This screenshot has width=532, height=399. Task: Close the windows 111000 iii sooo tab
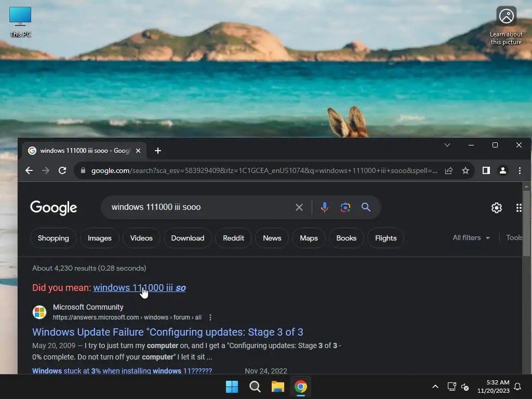(x=138, y=151)
